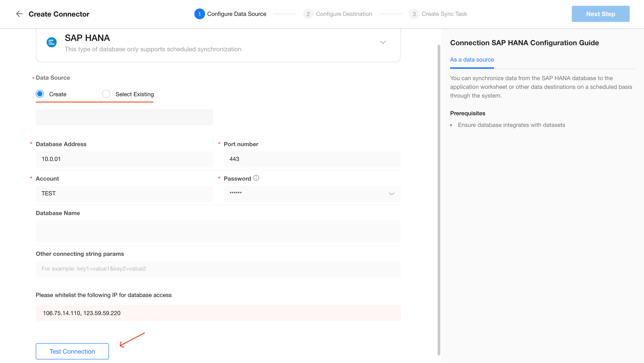
Task: Select the Create radio button
Action: [x=40, y=94]
